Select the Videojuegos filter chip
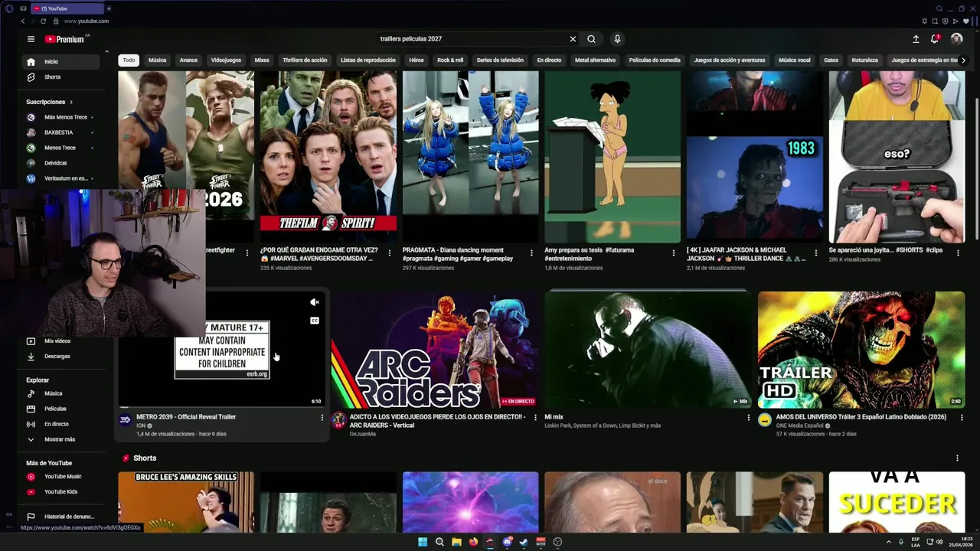Screen dimensions: 980x551 tap(226, 60)
